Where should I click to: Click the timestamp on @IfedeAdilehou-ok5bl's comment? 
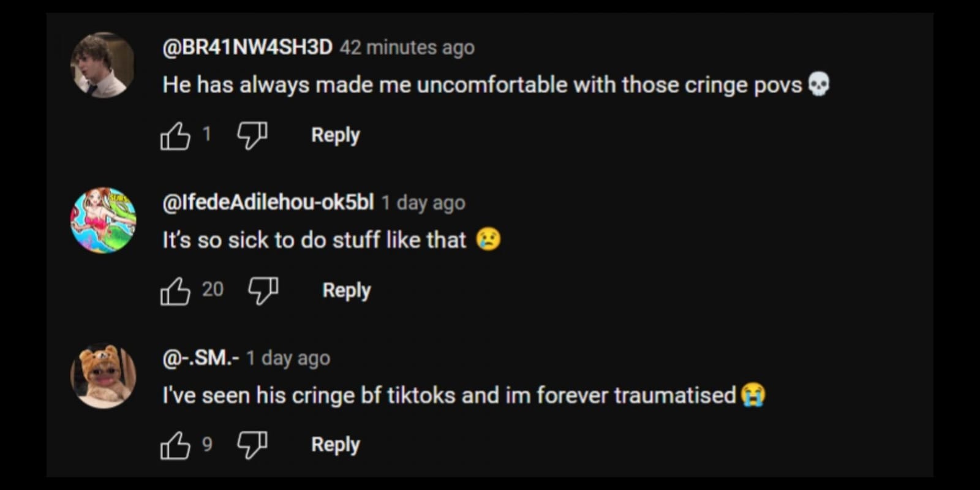(423, 203)
